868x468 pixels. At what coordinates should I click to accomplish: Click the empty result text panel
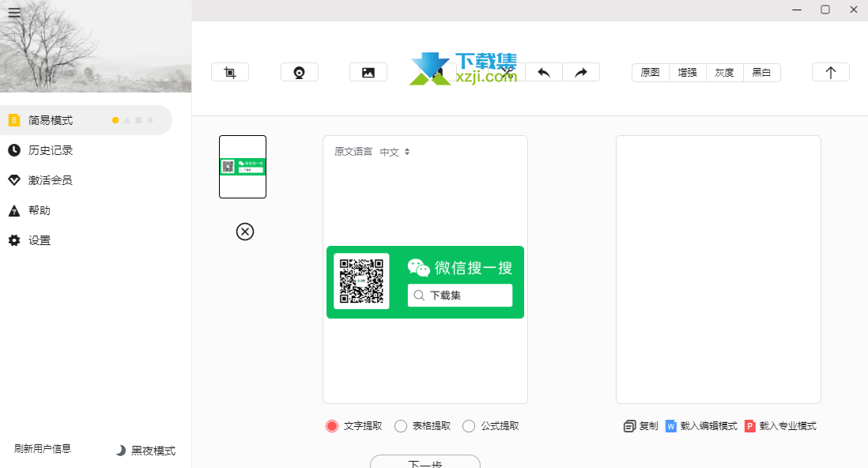tap(719, 270)
